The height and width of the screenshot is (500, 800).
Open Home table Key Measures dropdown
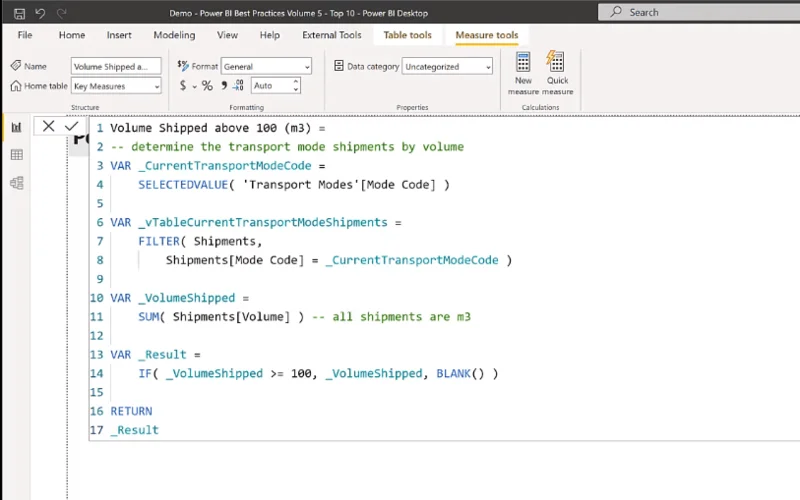pos(116,86)
